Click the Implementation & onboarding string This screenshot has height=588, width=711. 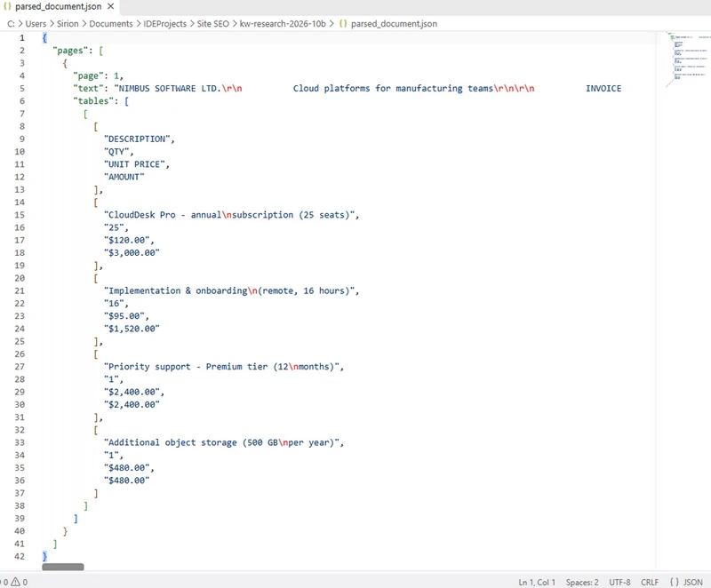point(229,290)
